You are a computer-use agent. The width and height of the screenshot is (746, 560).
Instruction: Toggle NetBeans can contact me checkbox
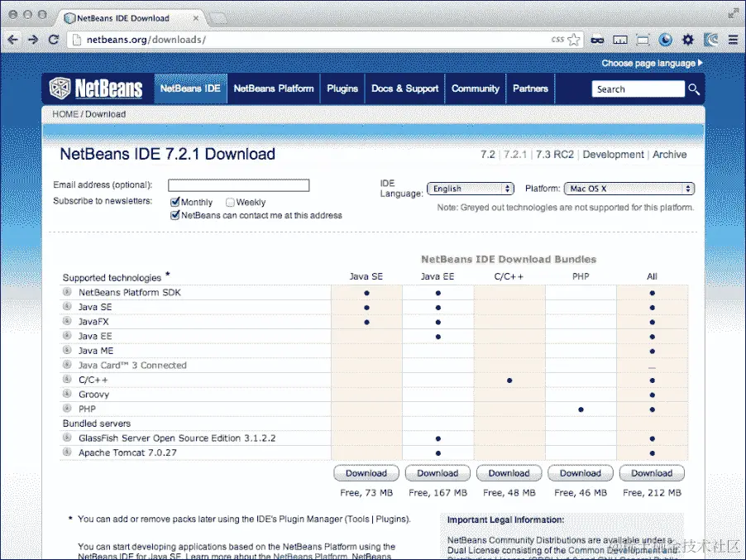coord(175,215)
